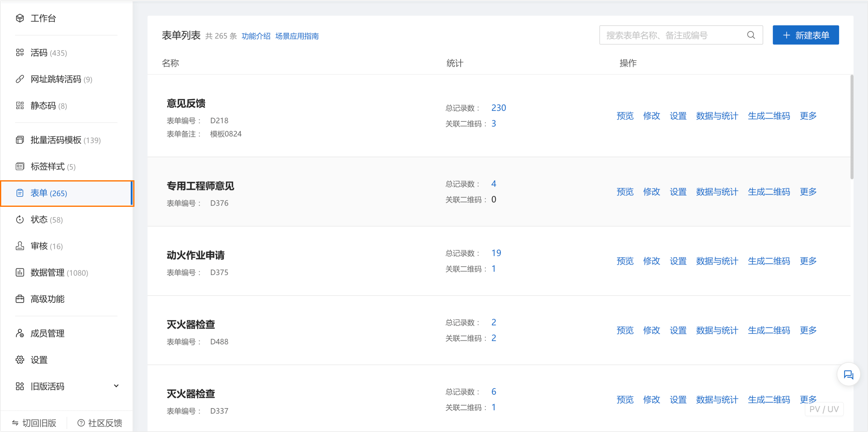Click the magnifier icon in search bar
Screen dimensions: 868x432
click(751, 35)
